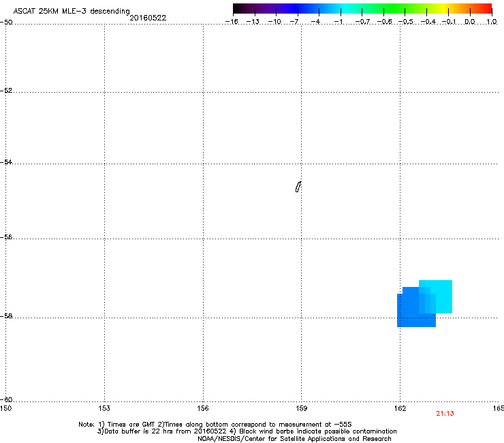Select the -0.4 color scale label
Image resolution: width=504 pixels, height=443 pixels.
[428, 22]
